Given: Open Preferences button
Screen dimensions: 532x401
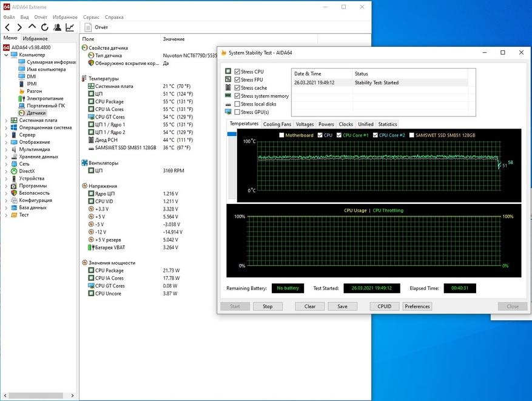Looking at the screenshot, I should [x=417, y=306].
